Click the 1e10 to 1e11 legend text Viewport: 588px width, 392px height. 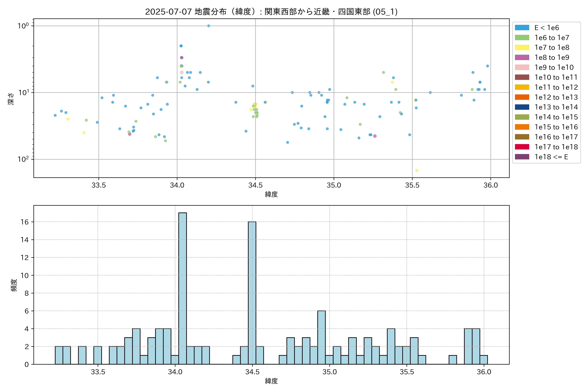point(556,77)
